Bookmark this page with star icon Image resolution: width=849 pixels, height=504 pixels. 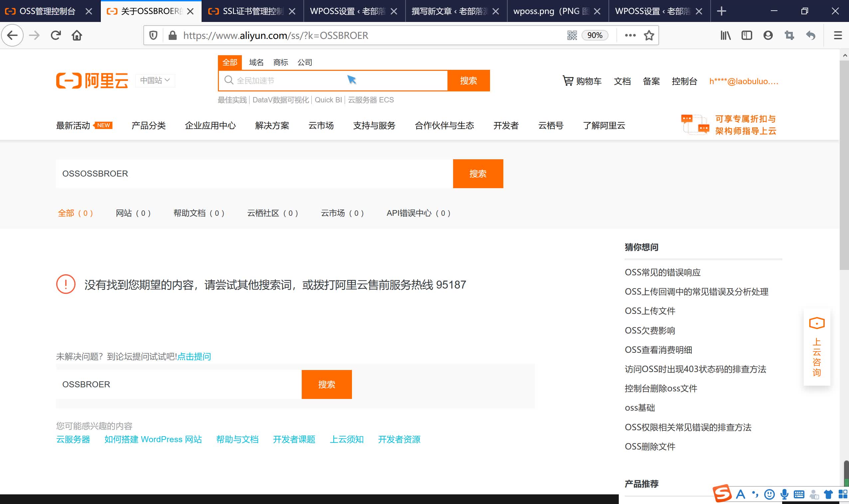point(649,35)
